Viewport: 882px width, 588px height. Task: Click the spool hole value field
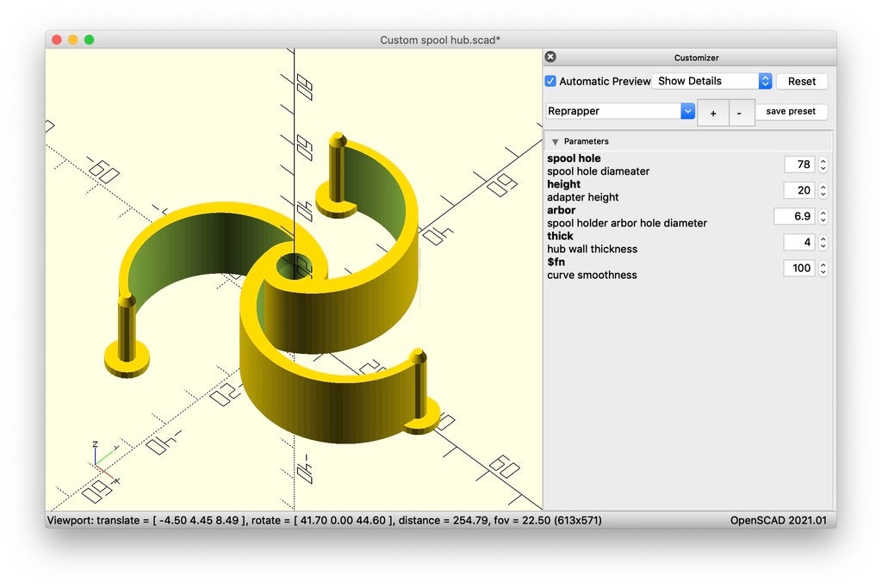799,164
